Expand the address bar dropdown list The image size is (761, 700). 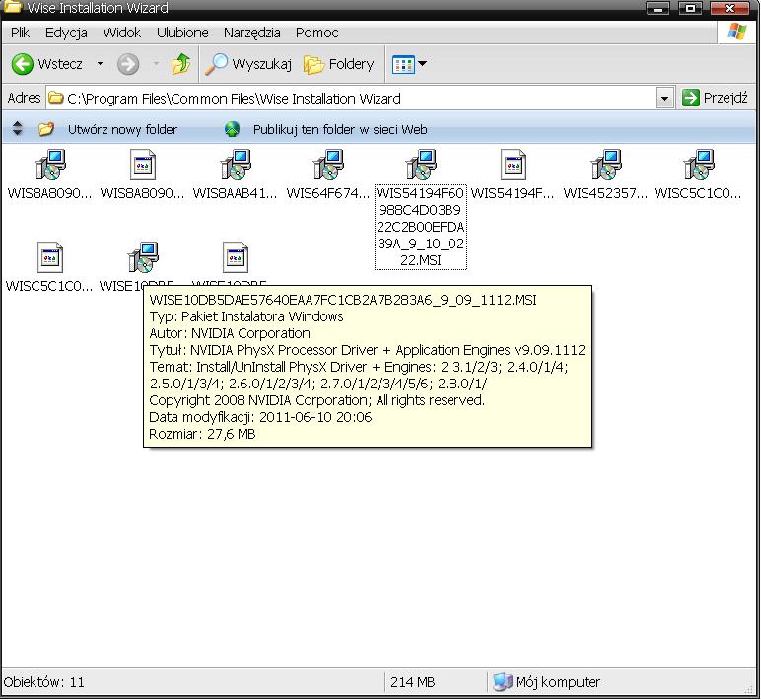click(x=664, y=99)
